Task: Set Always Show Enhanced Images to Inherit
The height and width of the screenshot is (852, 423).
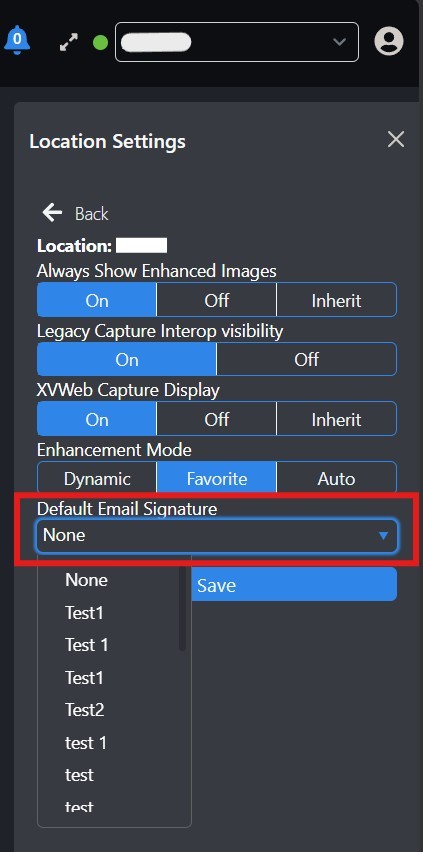Action: (x=337, y=300)
